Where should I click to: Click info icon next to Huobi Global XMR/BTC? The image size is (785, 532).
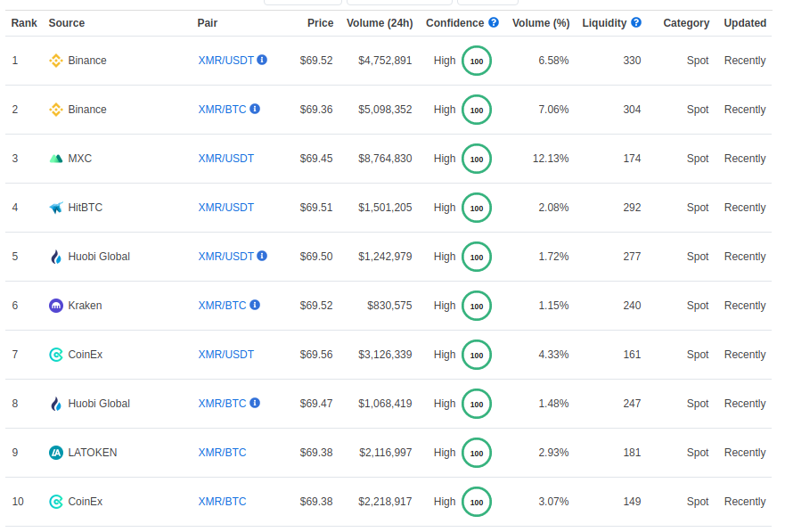pyautogui.click(x=255, y=404)
